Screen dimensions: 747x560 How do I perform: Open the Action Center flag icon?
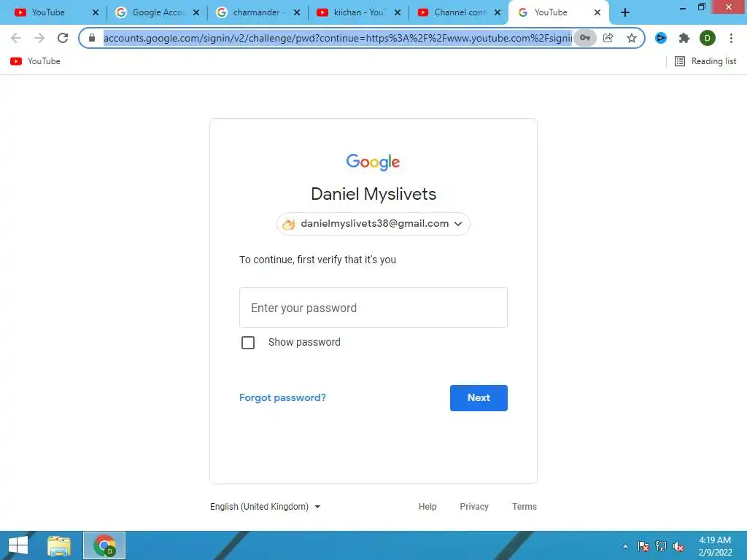(643, 546)
